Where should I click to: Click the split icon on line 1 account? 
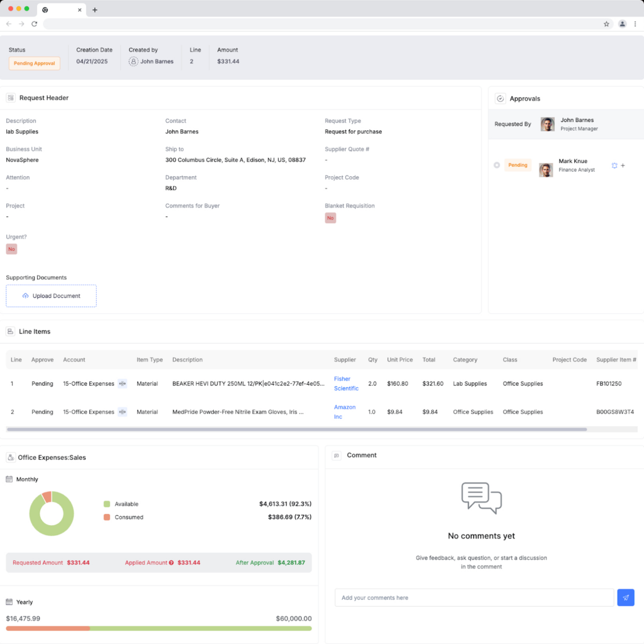[122, 384]
